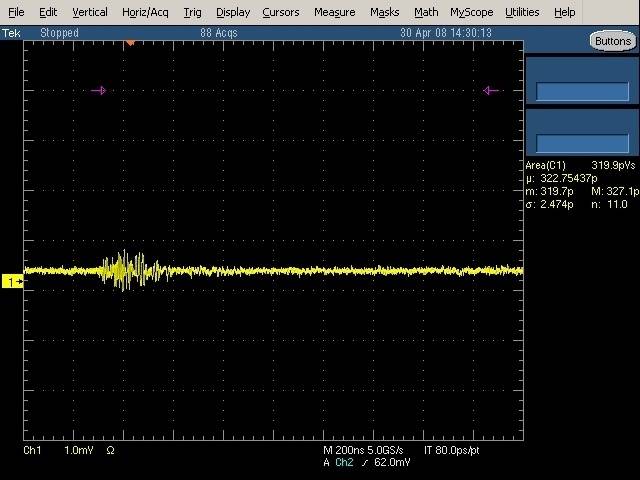Select the orange trigger position marker
The width and height of the screenshot is (640, 480).
129,44
